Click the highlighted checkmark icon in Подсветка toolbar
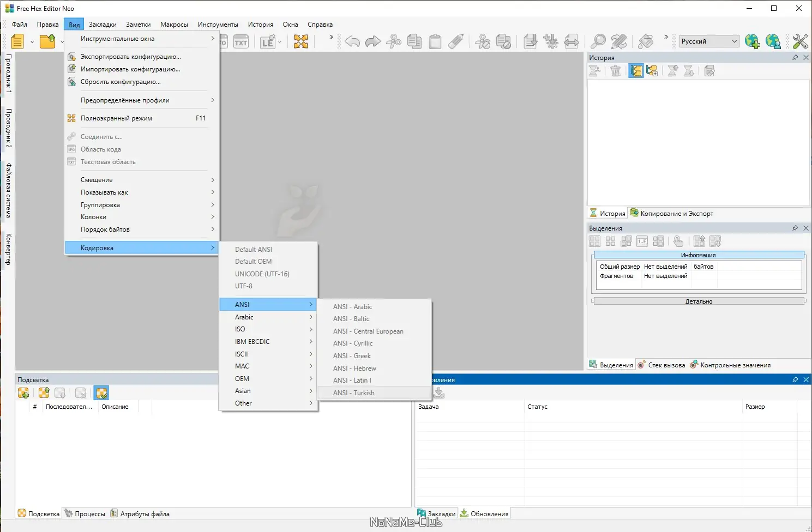Viewport: 812px width, 532px height. (x=101, y=393)
